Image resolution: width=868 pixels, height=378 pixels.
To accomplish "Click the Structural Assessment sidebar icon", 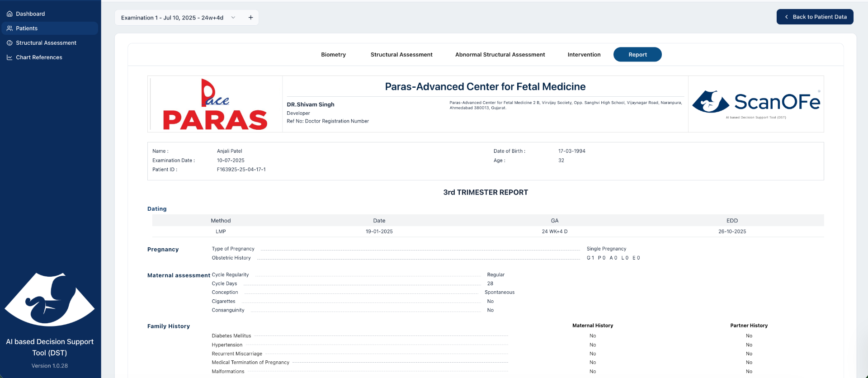I will pos(9,43).
